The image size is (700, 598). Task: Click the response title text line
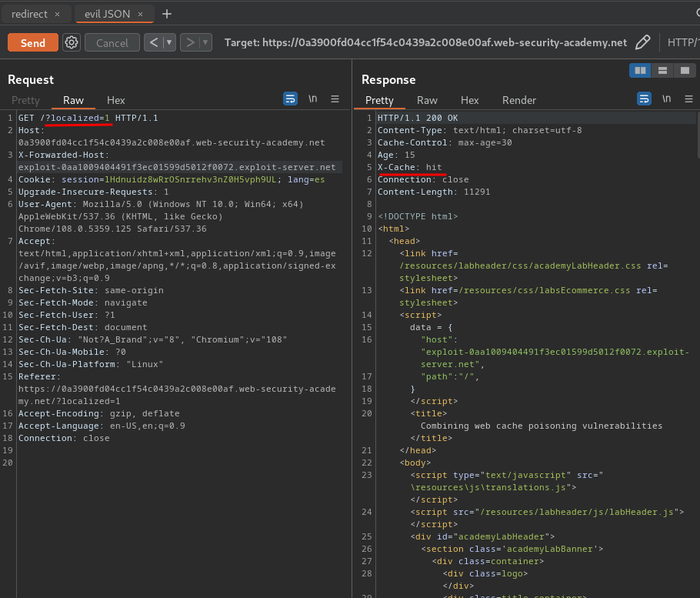click(x=542, y=426)
